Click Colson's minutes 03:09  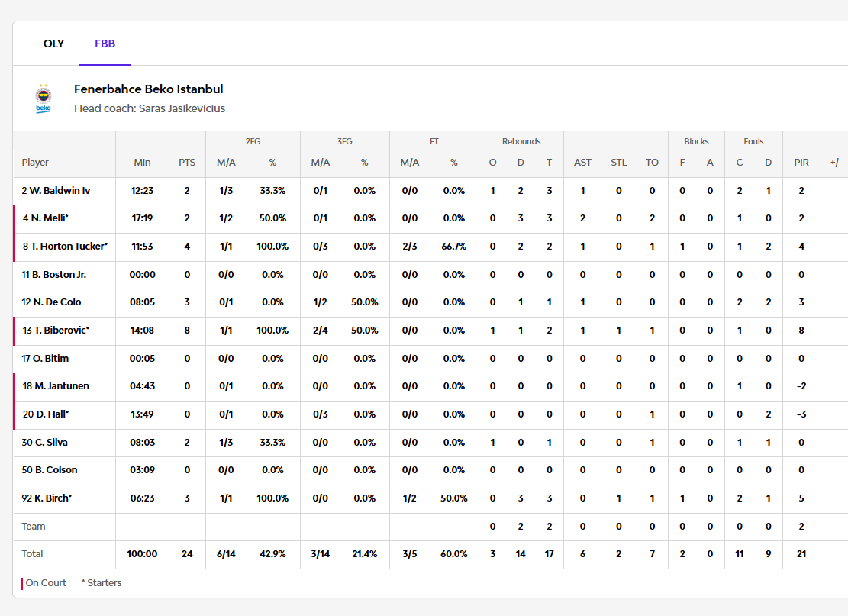tap(142, 470)
